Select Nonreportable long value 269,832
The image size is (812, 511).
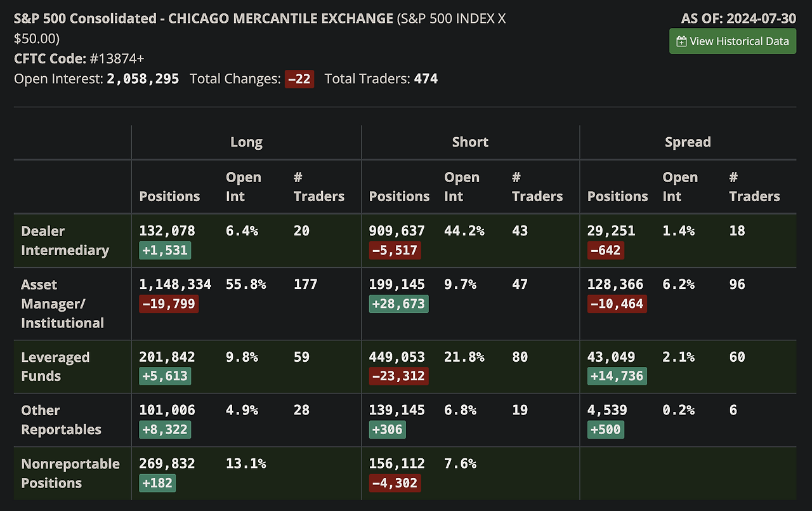point(167,463)
